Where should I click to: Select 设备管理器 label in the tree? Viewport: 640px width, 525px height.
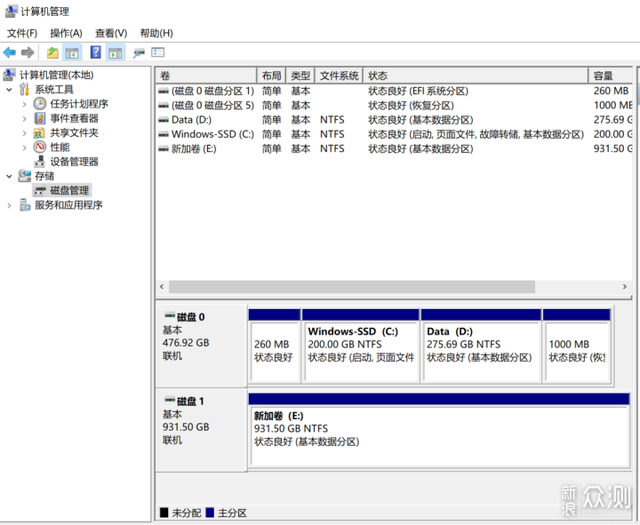click(74, 162)
